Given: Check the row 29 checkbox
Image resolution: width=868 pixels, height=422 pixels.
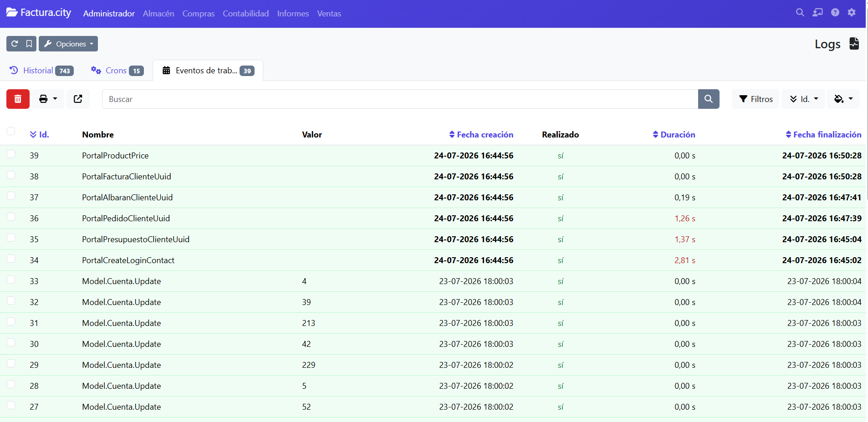Looking at the screenshot, I should click(x=11, y=363).
